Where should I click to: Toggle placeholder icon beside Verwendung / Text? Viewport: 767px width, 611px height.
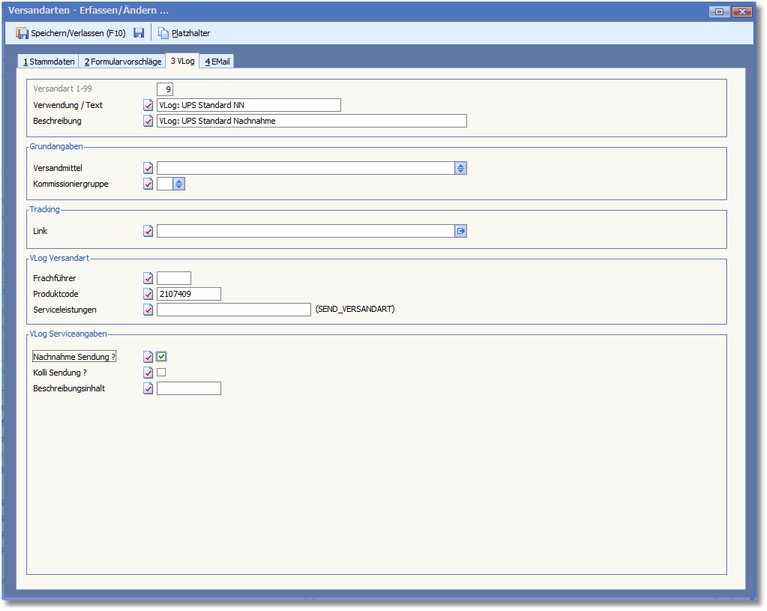click(148, 105)
